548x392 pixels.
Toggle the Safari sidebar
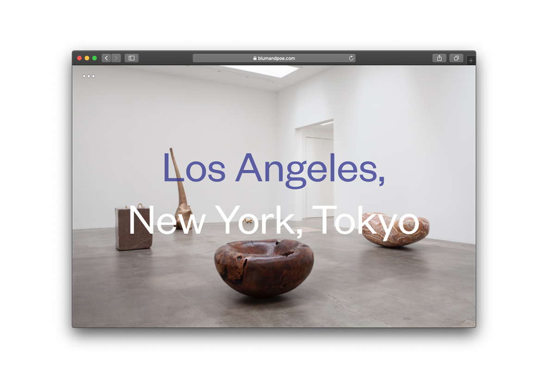point(132,58)
